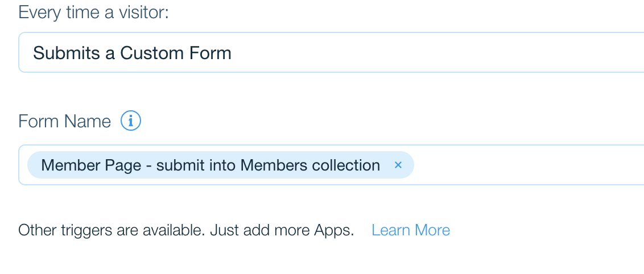This screenshot has height=274, width=644.
Task: Show the Form Name help tooltip
Action: point(131,121)
